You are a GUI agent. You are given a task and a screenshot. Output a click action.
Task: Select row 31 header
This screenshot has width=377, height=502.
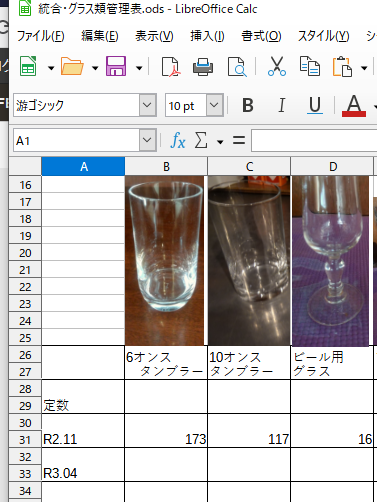click(25, 440)
